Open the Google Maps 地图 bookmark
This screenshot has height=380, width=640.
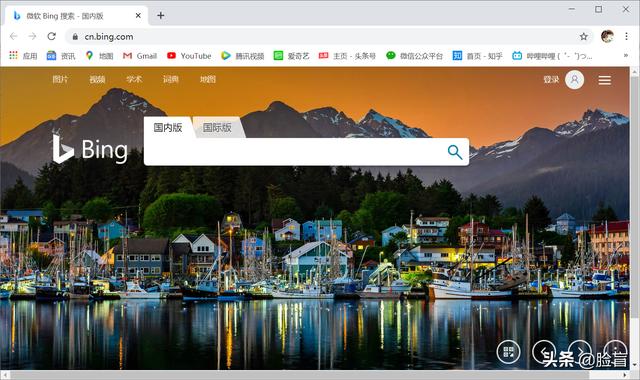99,56
